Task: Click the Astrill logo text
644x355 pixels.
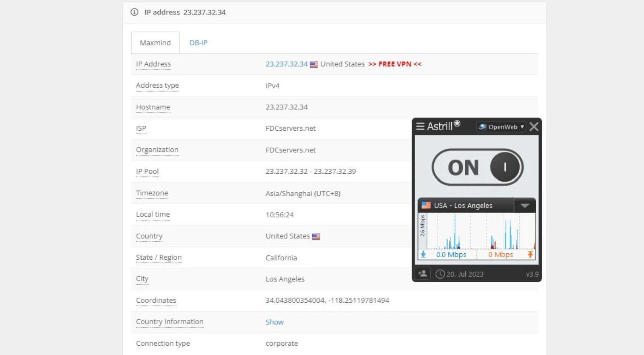Action: 444,126
